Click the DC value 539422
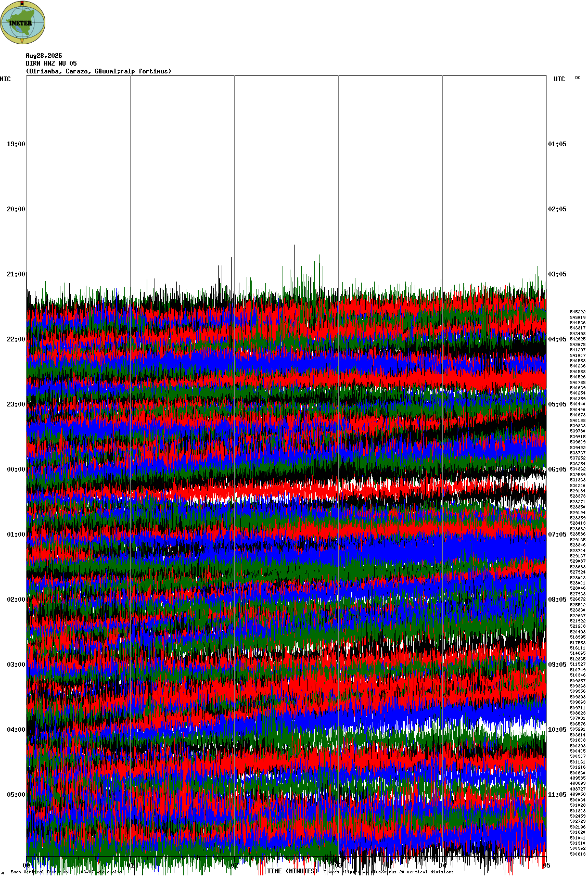The image size is (588, 879). [x=578, y=448]
